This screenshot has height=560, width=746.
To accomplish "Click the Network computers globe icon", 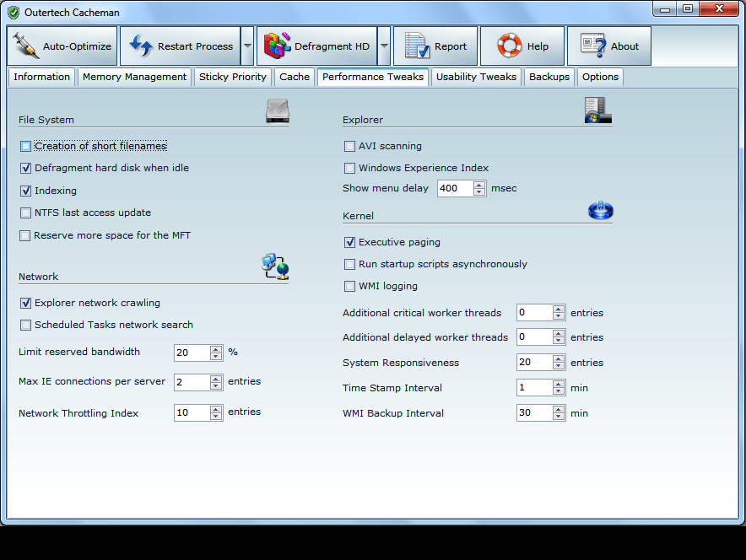I will pos(275,267).
